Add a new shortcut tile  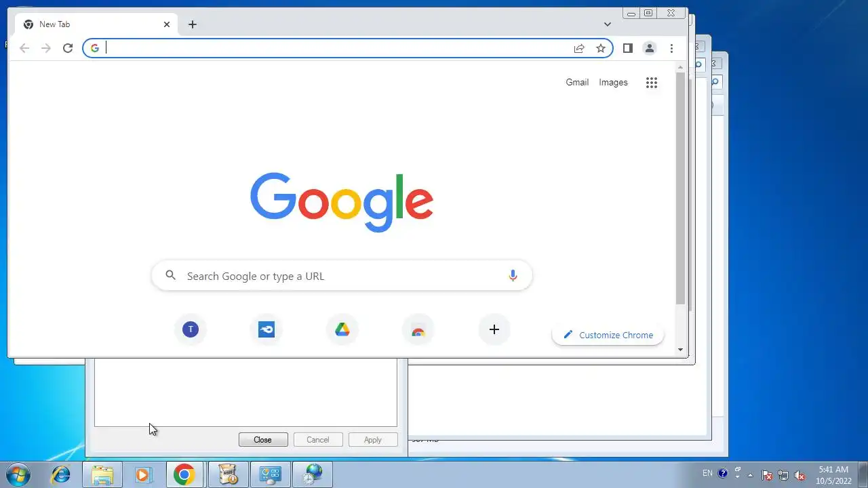point(494,329)
